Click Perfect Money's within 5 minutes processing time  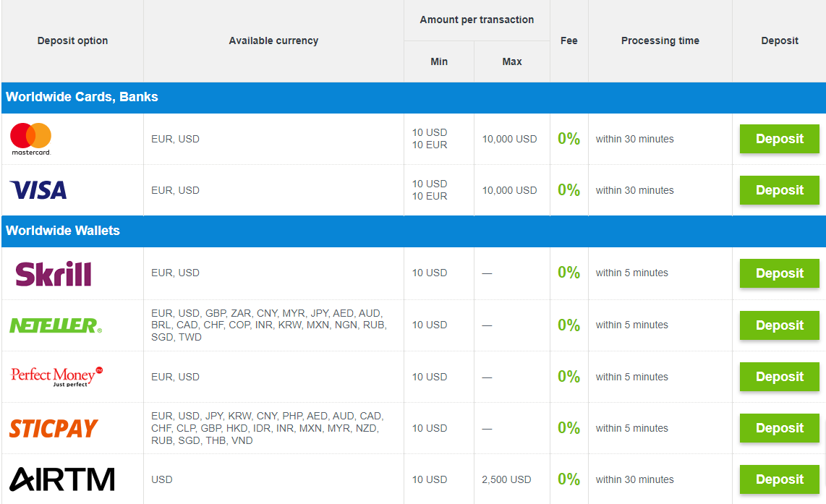[631, 377]
